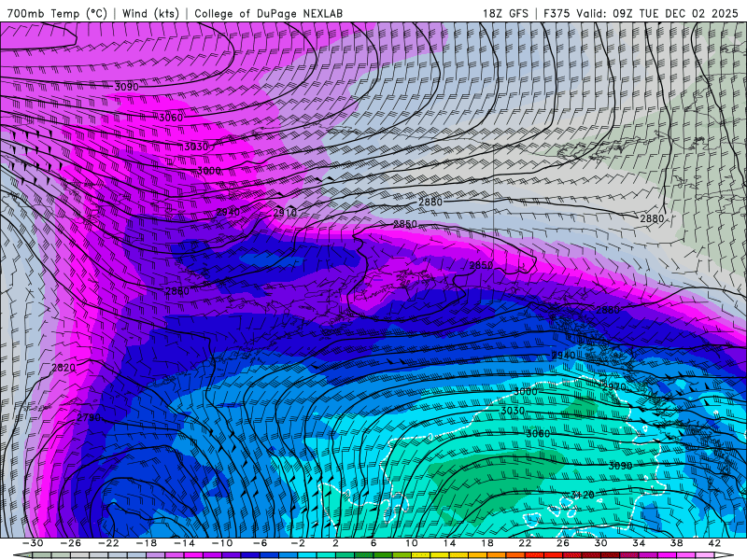Image resolution: width=747 pixels, height=560 pixels.
Task: Click the −22 colorbar tick label
Action: (x=108, y=543)
